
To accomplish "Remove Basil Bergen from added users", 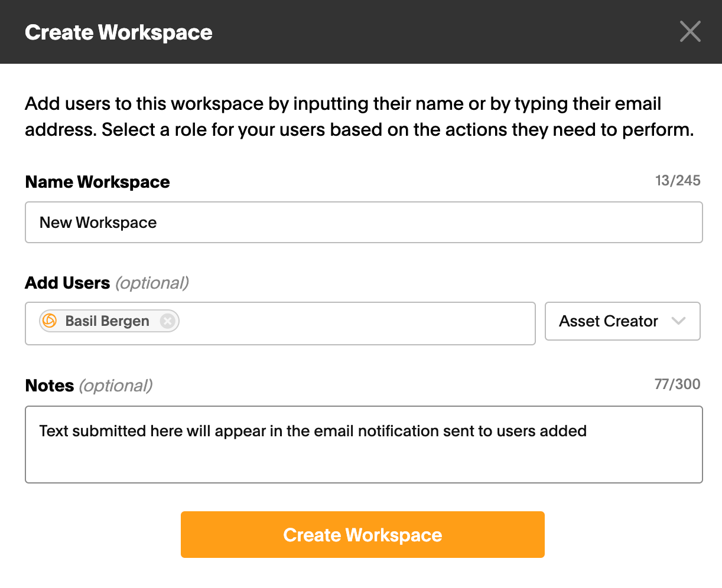I will (x=168, y=321).
